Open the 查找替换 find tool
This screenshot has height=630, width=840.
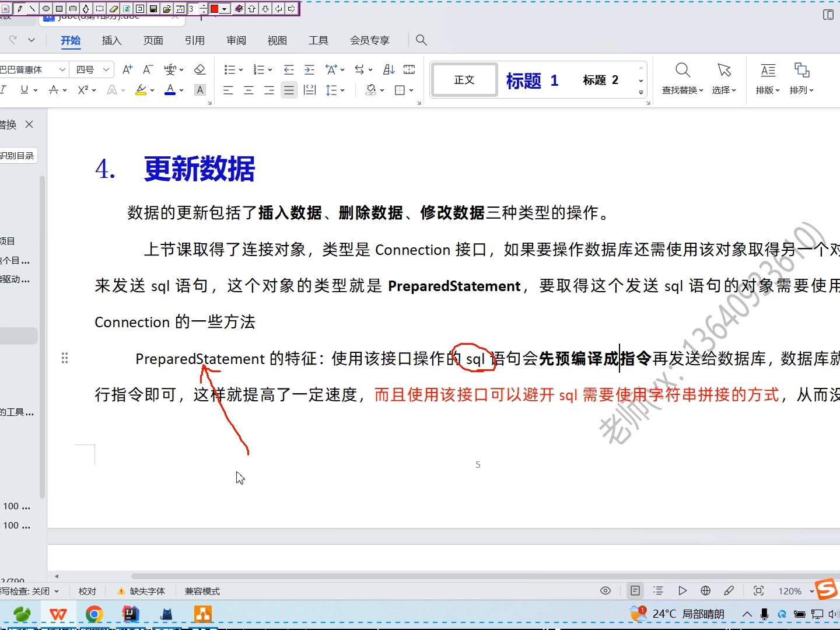click(x=682, y=79)
